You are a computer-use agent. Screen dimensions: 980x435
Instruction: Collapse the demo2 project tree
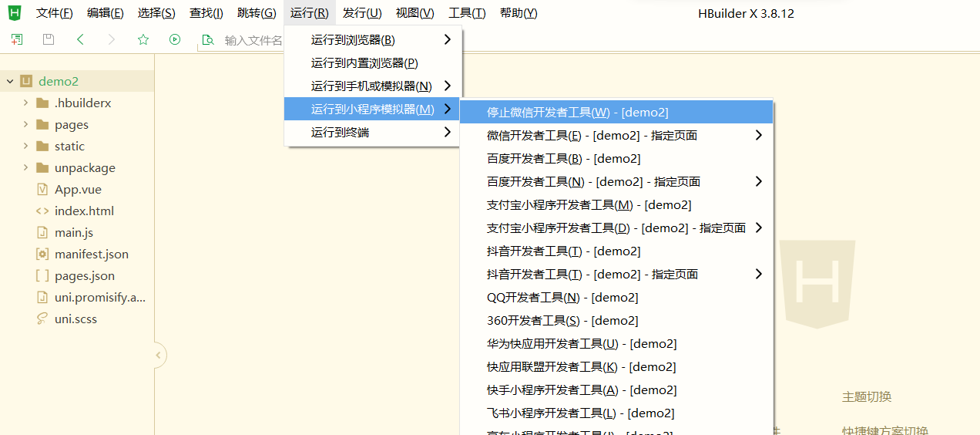point(10,81)
